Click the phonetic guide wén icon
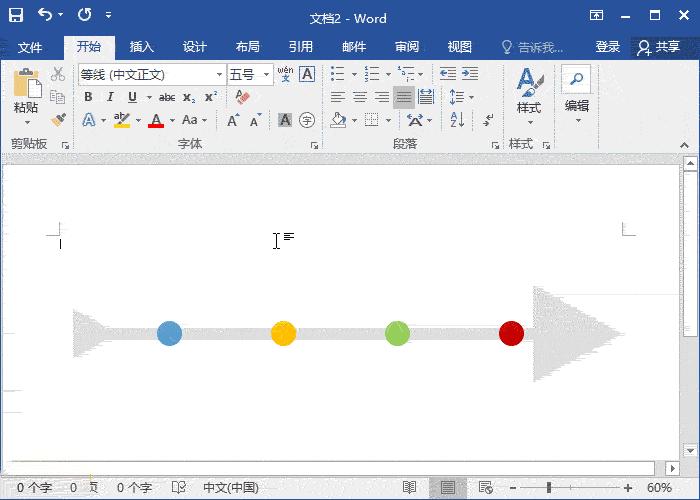The width and height of the screenshot is (700, 500). coord(285,74)
